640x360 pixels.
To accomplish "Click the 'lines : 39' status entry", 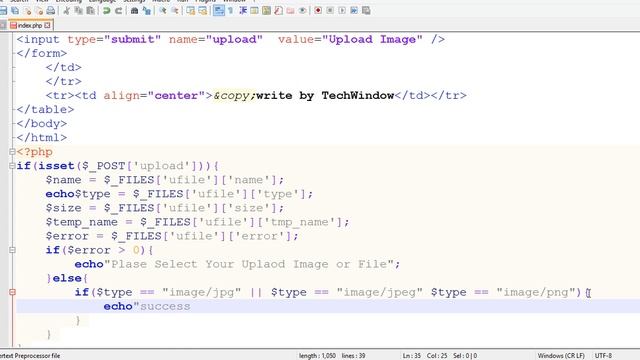I will [353, 356].
